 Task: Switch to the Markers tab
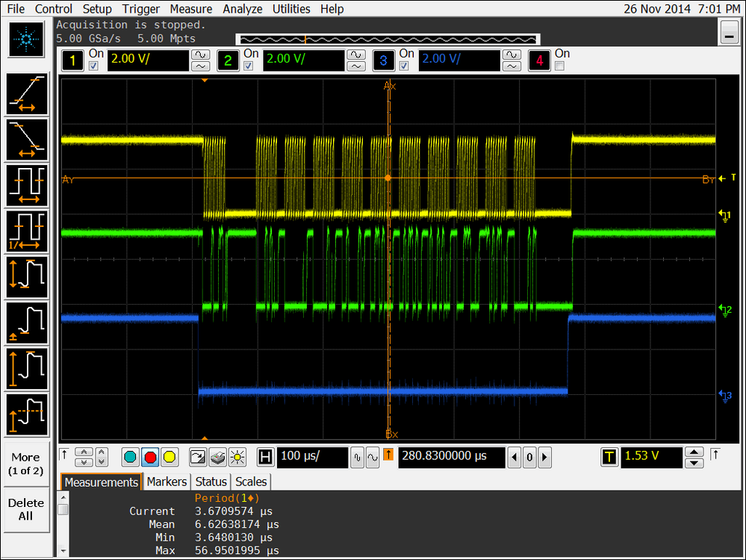click(x=166, y=482)
